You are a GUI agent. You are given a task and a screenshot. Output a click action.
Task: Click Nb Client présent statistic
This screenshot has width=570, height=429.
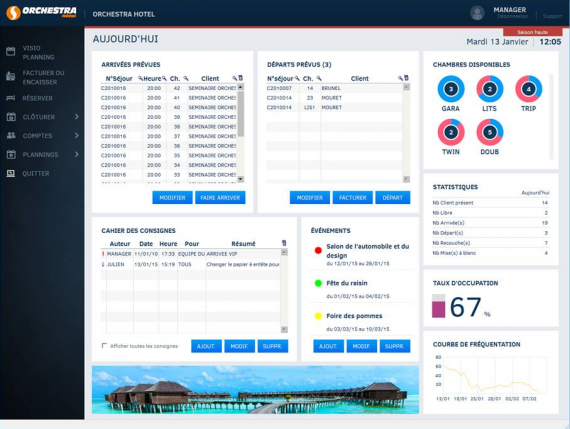[490, 203]
